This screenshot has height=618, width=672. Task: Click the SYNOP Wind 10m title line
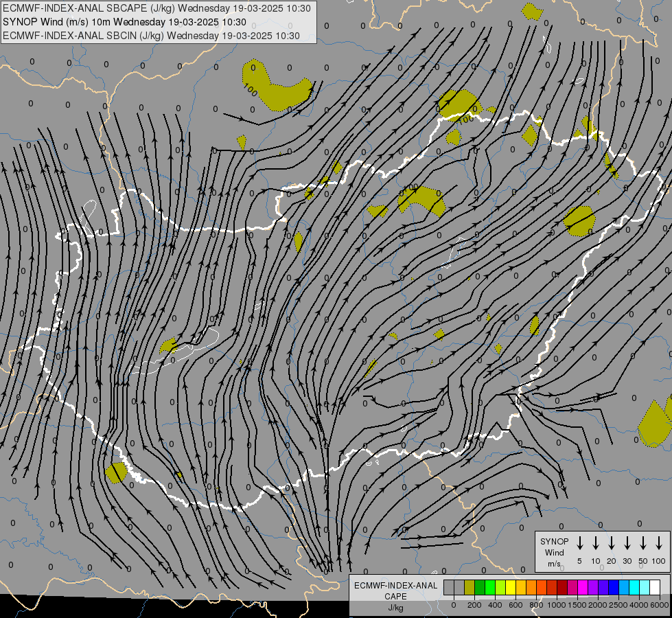(x=124, y=22)
